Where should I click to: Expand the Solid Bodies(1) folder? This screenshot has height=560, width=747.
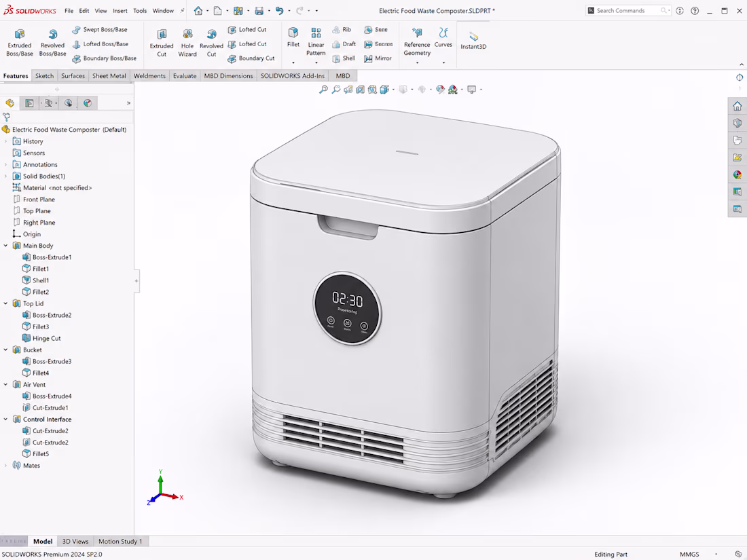(x=5, y=176)
